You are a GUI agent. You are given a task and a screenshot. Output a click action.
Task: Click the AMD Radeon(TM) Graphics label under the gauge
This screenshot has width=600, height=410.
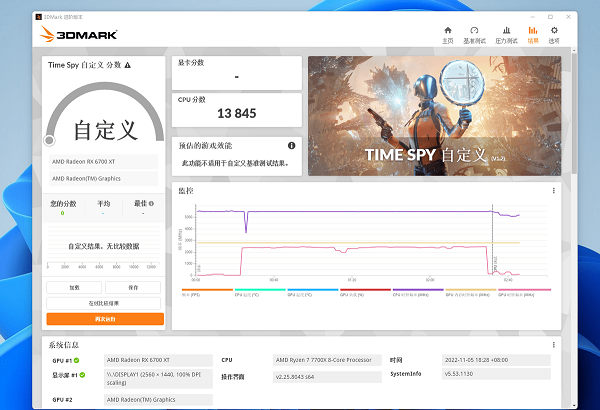[x=103, y=178]
